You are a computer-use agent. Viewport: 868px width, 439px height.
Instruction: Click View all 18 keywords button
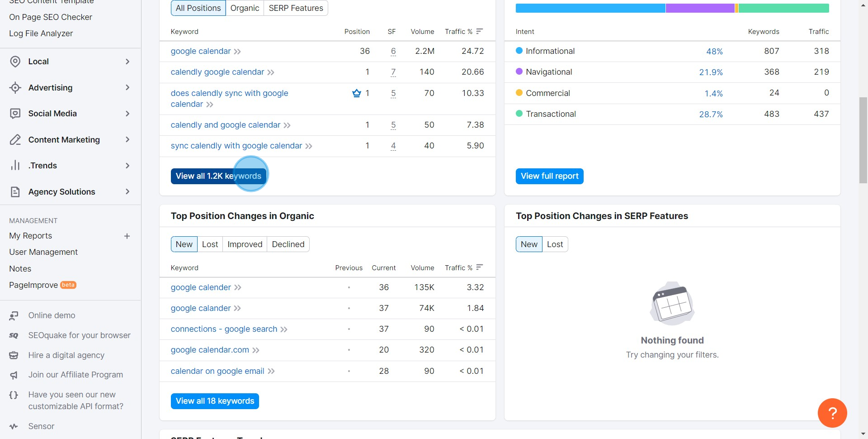[x=215, y=401]
